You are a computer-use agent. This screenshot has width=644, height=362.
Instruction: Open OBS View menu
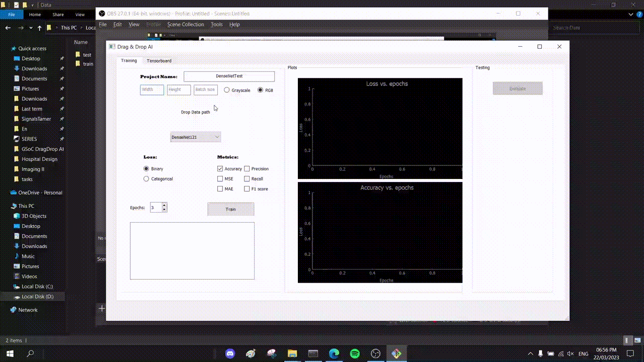(x=134, y=24)
